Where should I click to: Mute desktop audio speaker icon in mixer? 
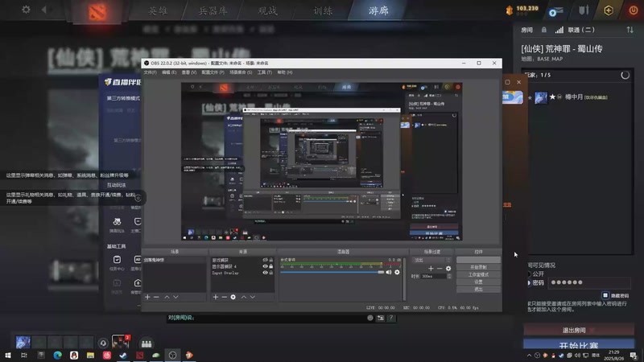point(389,272)
